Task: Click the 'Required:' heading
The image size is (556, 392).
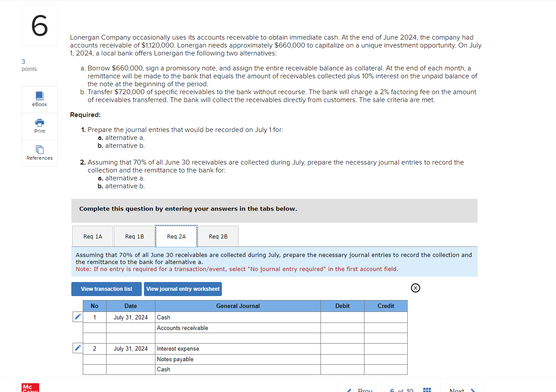Action: click(85, 115)
